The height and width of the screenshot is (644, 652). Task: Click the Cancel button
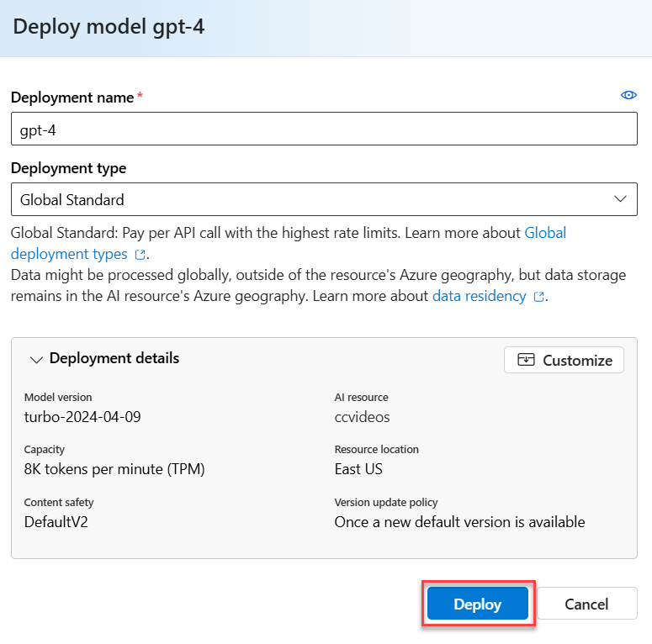click(x=586, y=604)
